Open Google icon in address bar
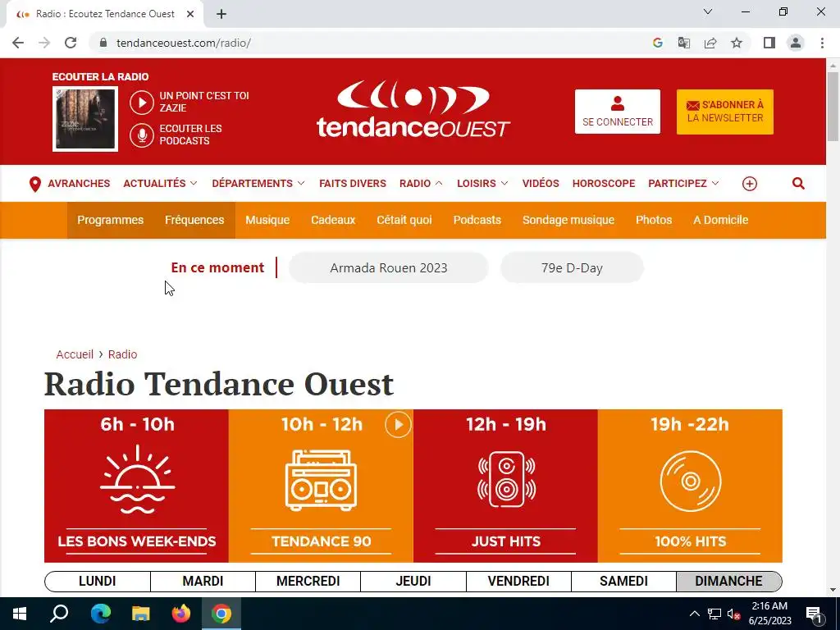 [657, 43]
